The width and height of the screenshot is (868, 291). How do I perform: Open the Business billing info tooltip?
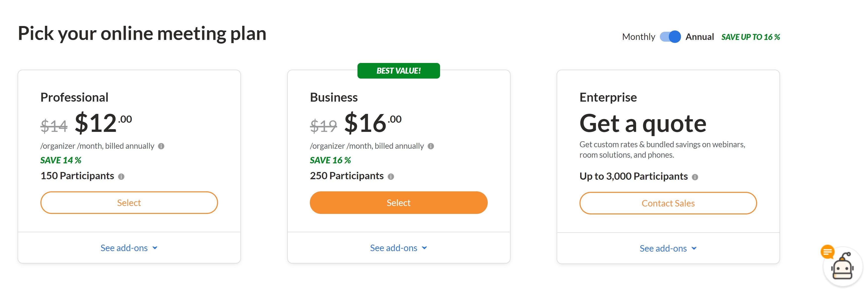tap(431, 146)
